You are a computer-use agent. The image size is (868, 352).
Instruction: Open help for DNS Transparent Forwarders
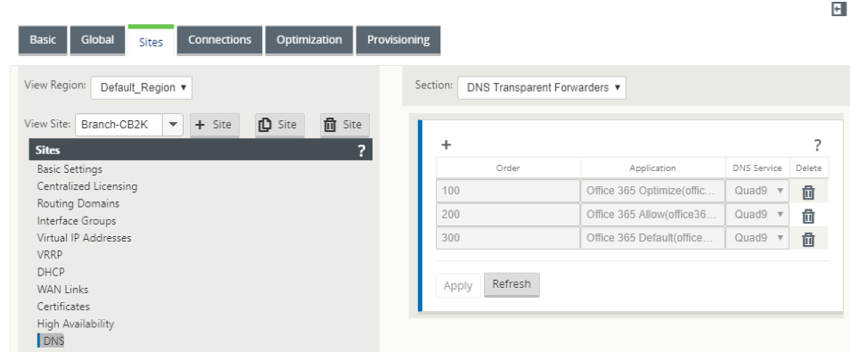click(817, 145)
